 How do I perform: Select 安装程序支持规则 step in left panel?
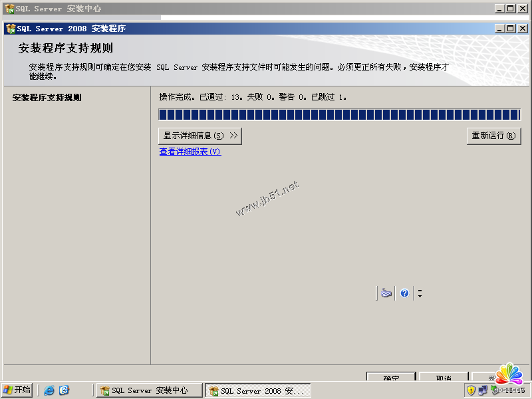coord(47,98)
